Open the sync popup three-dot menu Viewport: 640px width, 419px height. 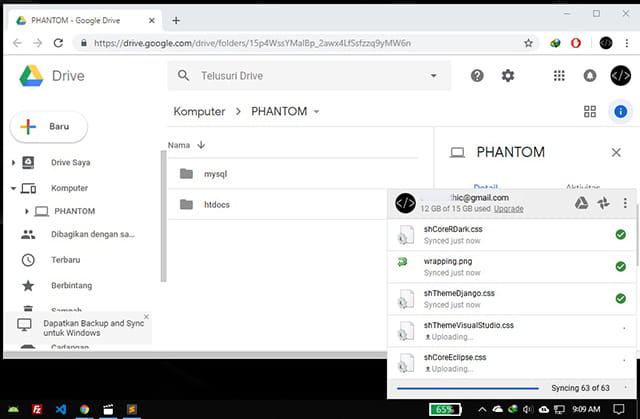tap(625, 203)
